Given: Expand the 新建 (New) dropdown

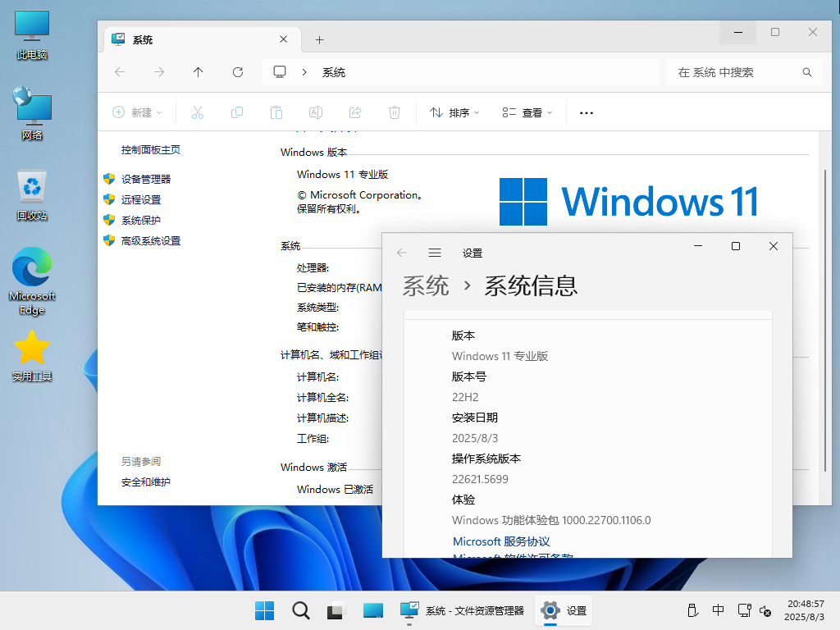Looking at the screenshot, I should 138,112.
